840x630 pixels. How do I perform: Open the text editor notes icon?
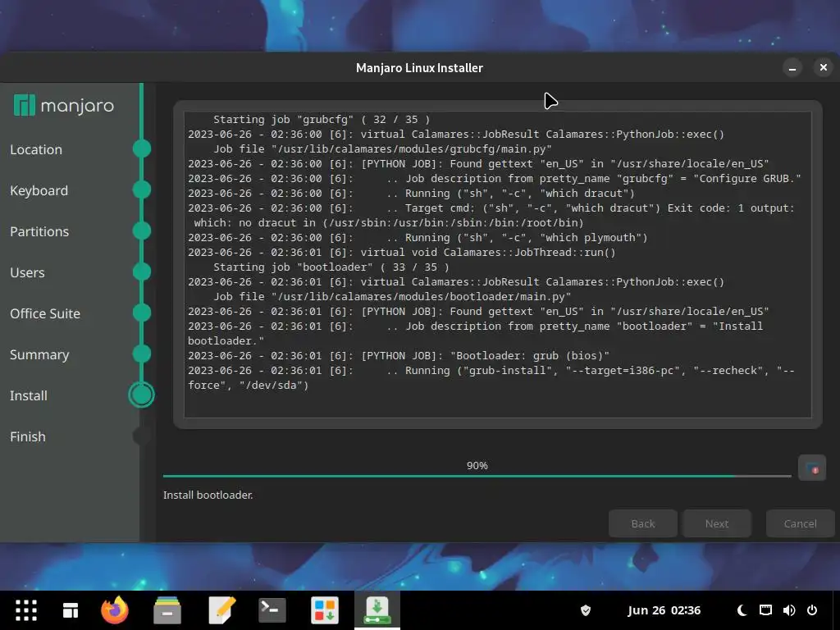coord(221,610)
